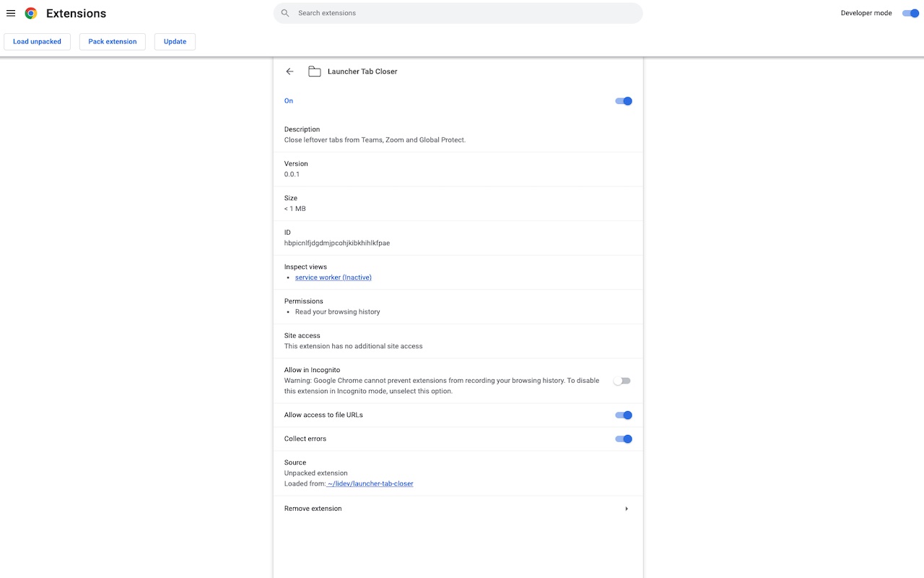The image size is (924, 578).
Task: Disable the extension with the On switch
Action: 624,101
